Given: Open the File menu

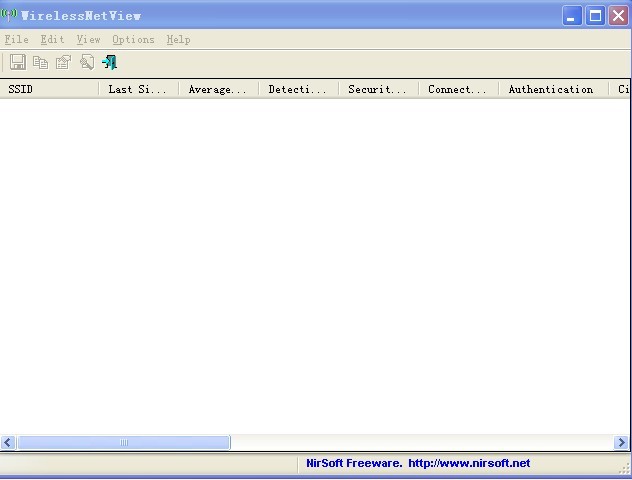Looking at the screenshot, I should pyautogui.click(x=16, y=39).
